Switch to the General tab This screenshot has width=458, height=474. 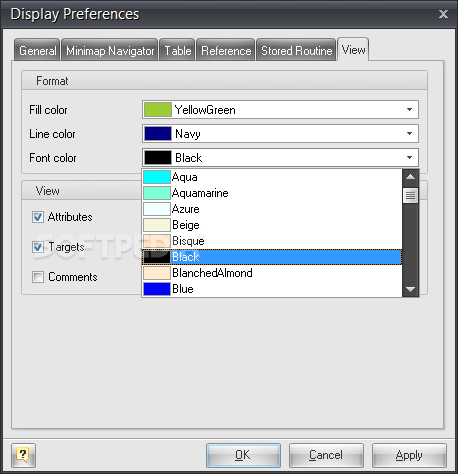coord(37,50)
